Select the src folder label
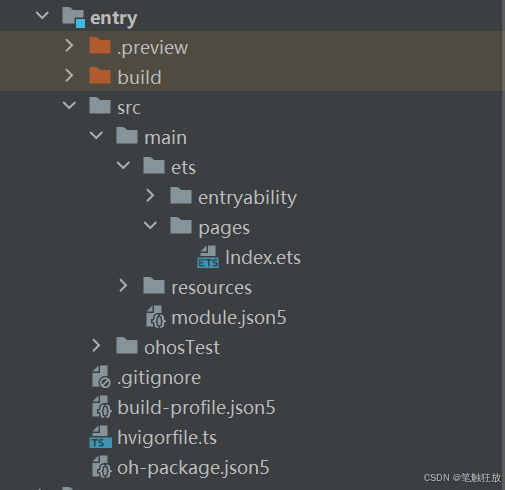 click(129, 108)
